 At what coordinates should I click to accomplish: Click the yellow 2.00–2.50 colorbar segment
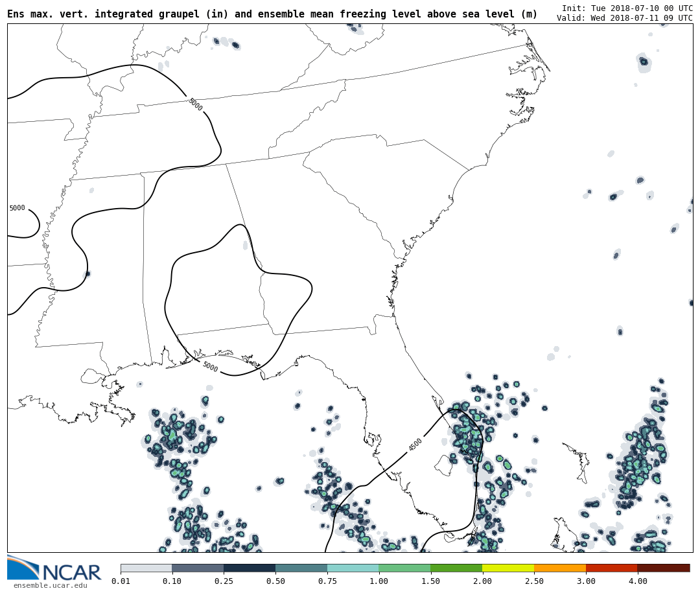click(x=508, y=568)
